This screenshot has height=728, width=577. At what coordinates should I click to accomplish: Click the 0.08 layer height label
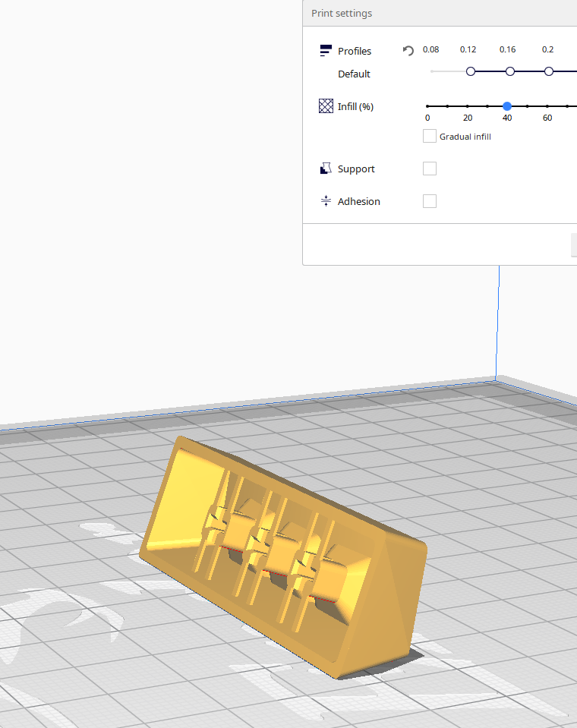click(430, 49)
